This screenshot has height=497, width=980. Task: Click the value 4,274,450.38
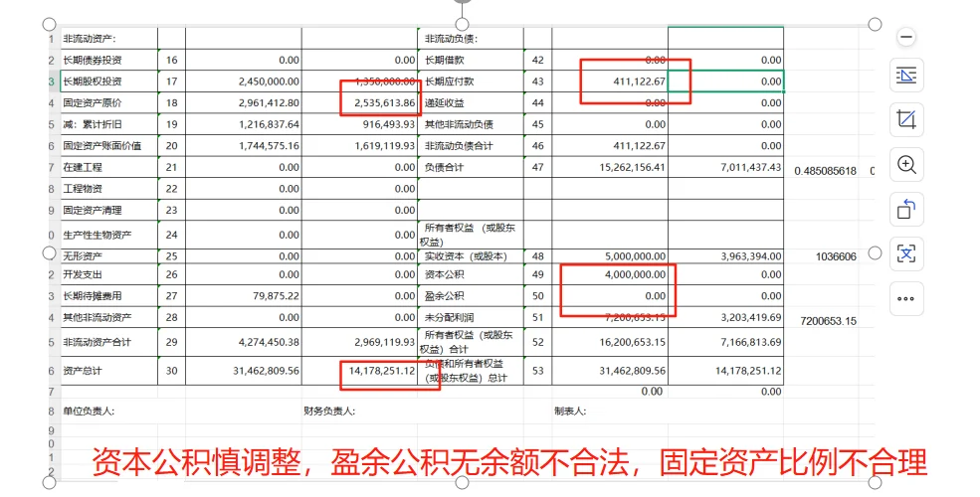(269, 342)
